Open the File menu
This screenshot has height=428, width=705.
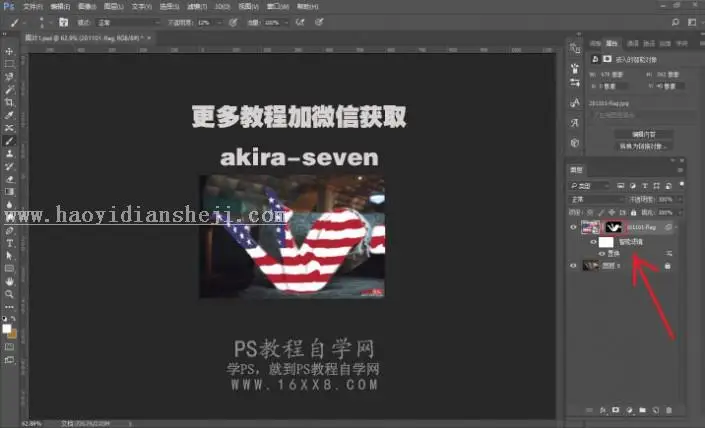tap(32, 6)
